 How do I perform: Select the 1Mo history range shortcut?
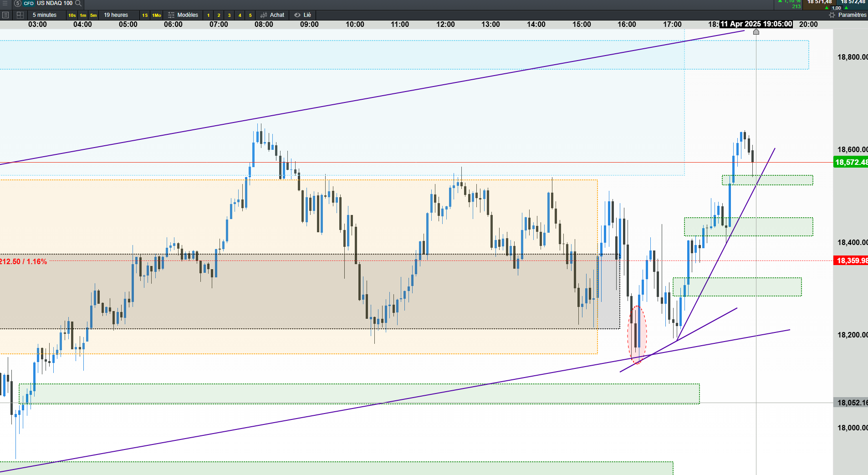[157, 15]
